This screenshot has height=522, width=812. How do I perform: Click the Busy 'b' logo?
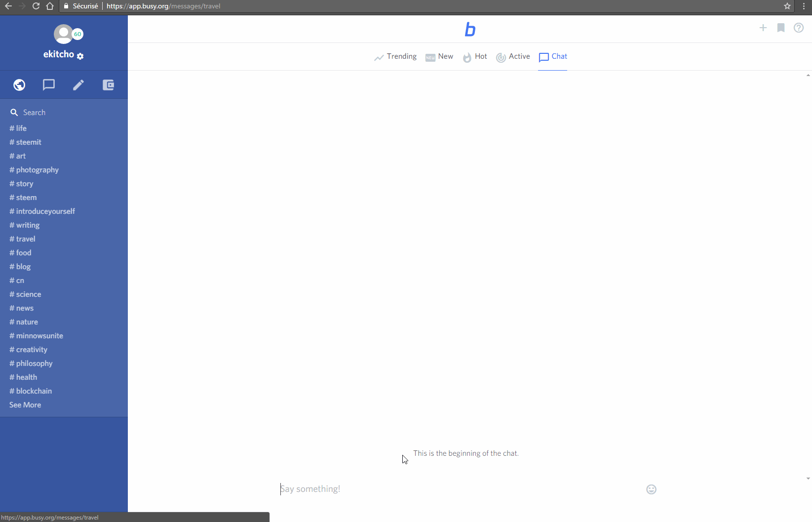pyautogui.click(x=470, y=30)
